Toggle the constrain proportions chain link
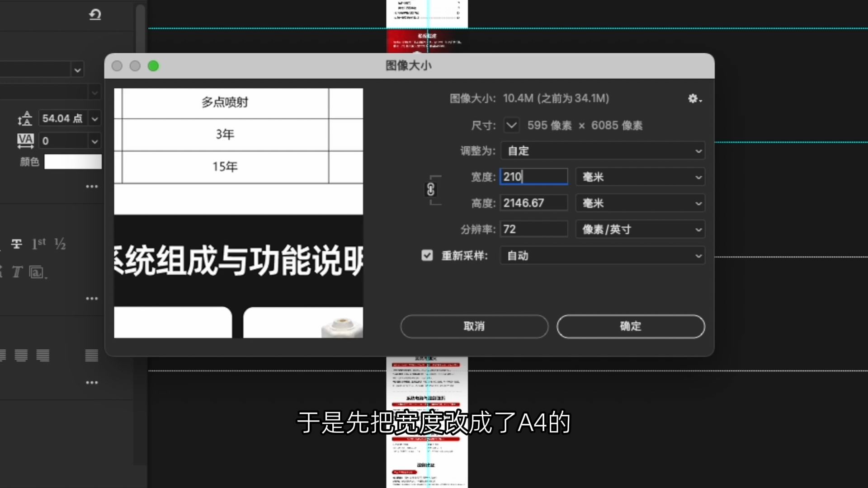 pyautogui.click(x=430, y=190)
